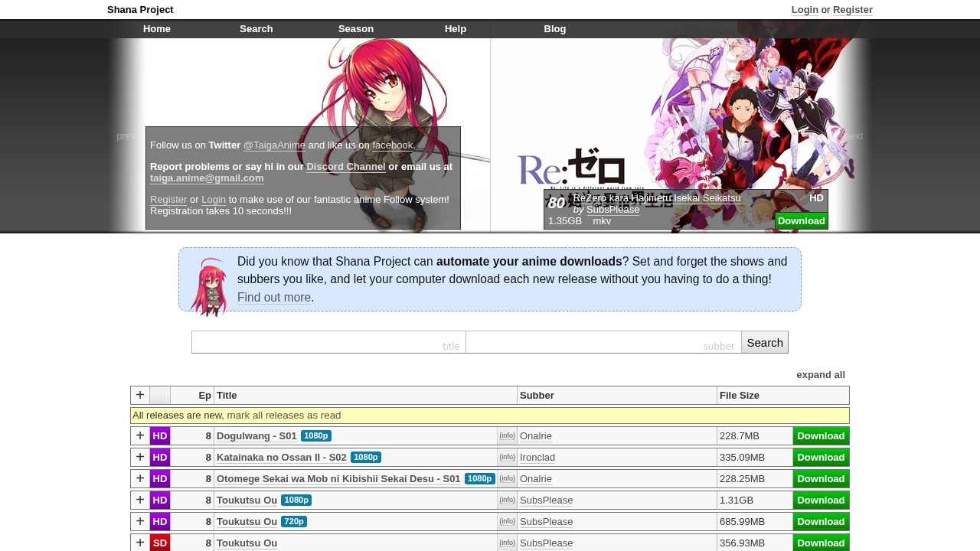Download Otomege Sekai wa Mob episode 8

(x=821, y=479)
